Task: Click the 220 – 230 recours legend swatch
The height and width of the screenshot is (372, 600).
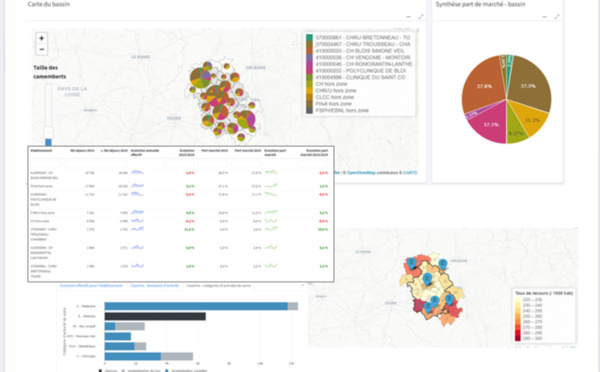Action: [x=518, y=300]
